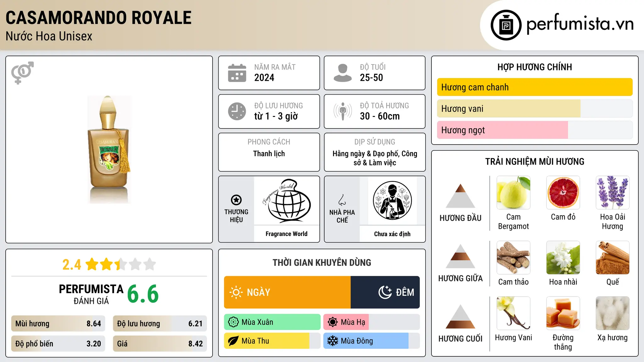Click the person icon beside Độ tuổi
This screenshot has width=644, height=362.
click(x=343, y=73)
